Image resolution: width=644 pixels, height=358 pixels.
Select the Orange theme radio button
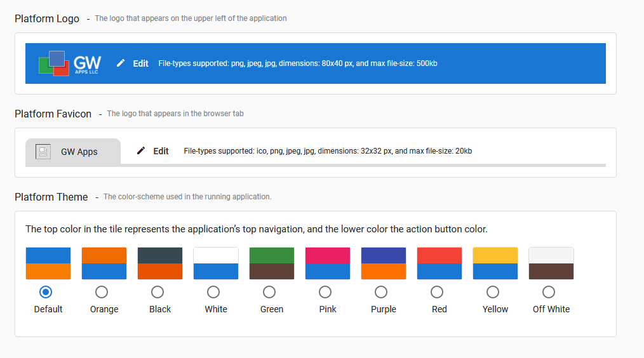click(x=102, y=292)
